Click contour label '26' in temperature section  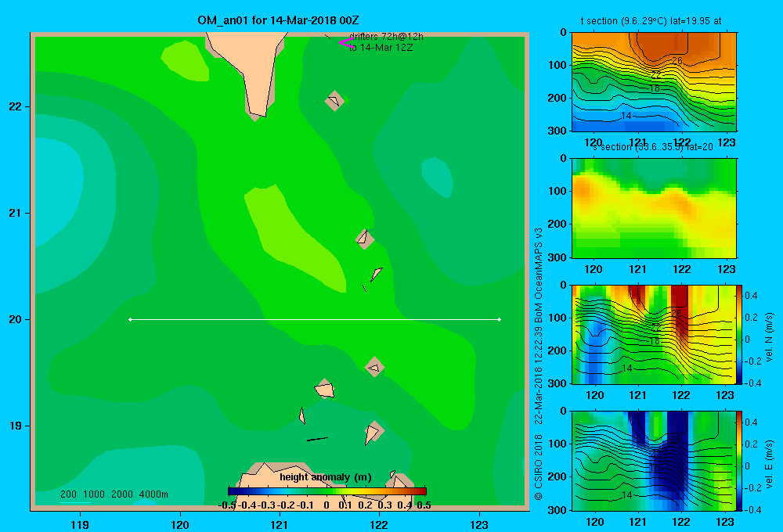(x=677, y=61)
